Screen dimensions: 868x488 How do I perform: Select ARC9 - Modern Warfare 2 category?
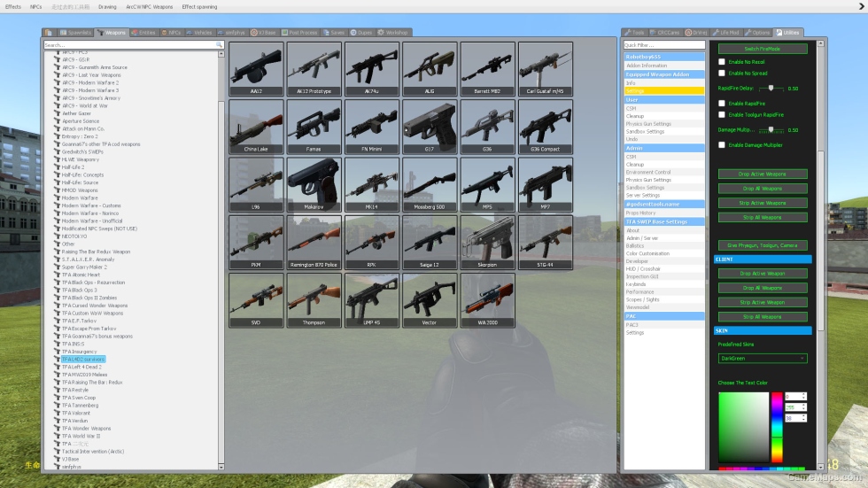90,82
